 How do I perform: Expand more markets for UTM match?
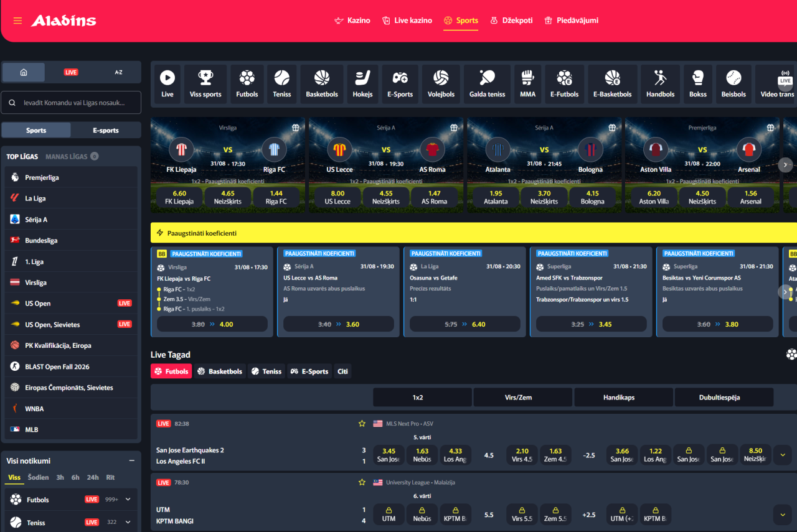[783, 514]
